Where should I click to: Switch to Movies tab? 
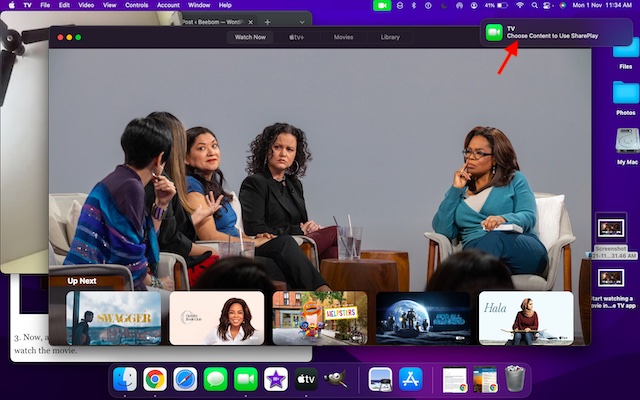[343, 37]
